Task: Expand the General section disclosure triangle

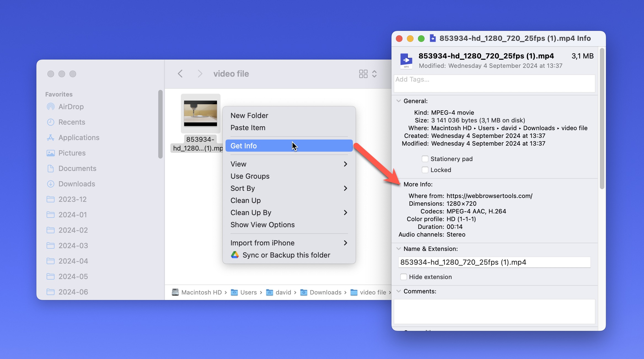Action: tap(398, 101)
